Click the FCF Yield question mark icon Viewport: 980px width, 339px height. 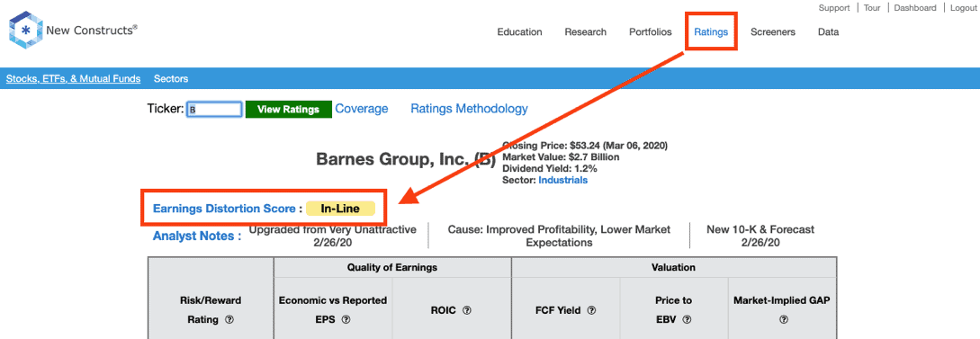pyautogui.click(x=591, y=310)
